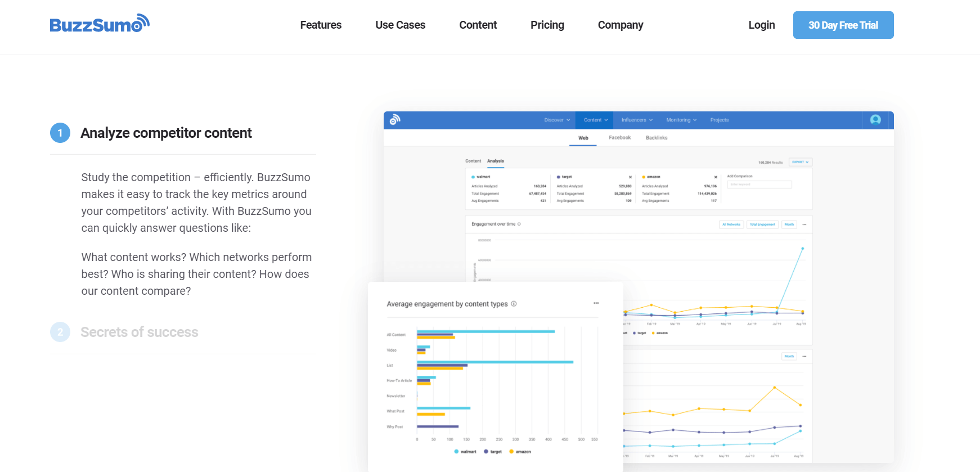Click the Month button on the lower chart

pyautogui.click(x=789, y=356)
